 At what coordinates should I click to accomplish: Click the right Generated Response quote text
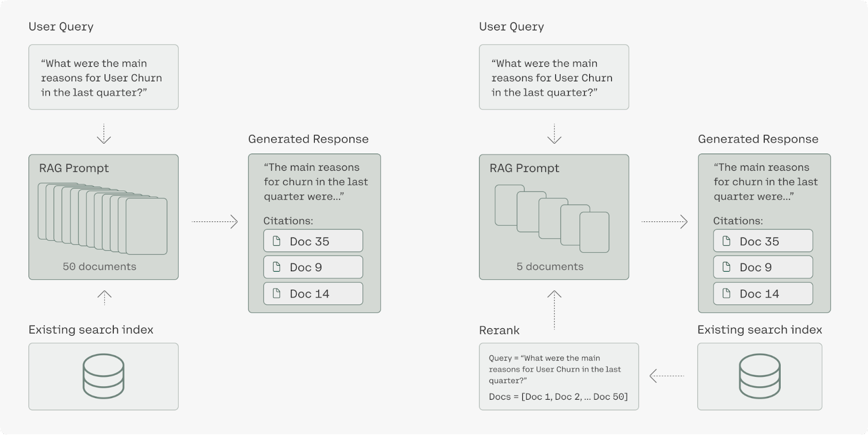click(x=765, y=182)
